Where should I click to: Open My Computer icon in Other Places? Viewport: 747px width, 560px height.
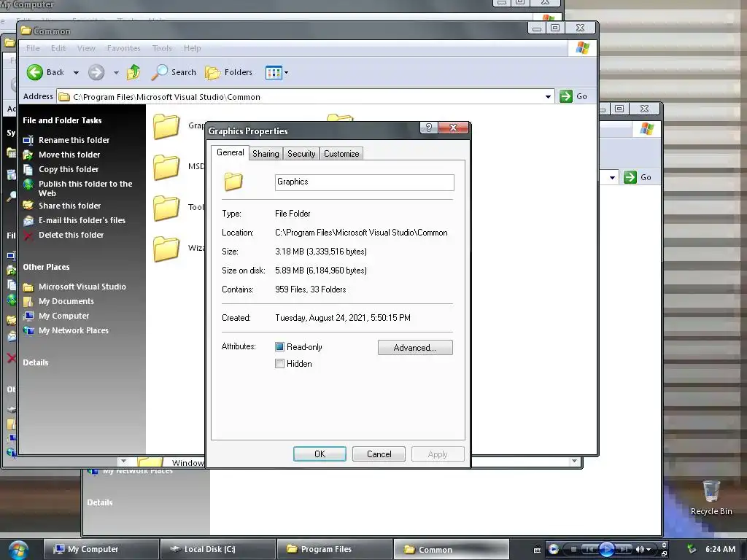tap(28, 316)
